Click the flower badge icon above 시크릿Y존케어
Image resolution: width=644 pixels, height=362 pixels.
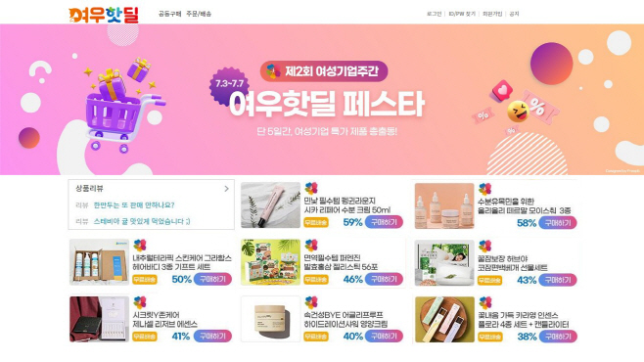pyautogui.click(x=140, y=302)
